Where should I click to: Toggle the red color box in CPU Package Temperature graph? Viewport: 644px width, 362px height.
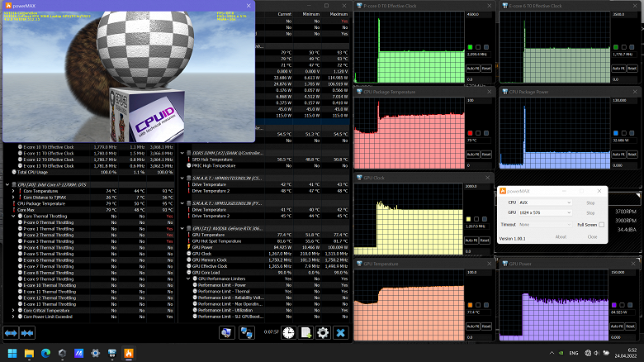[471, 133]
